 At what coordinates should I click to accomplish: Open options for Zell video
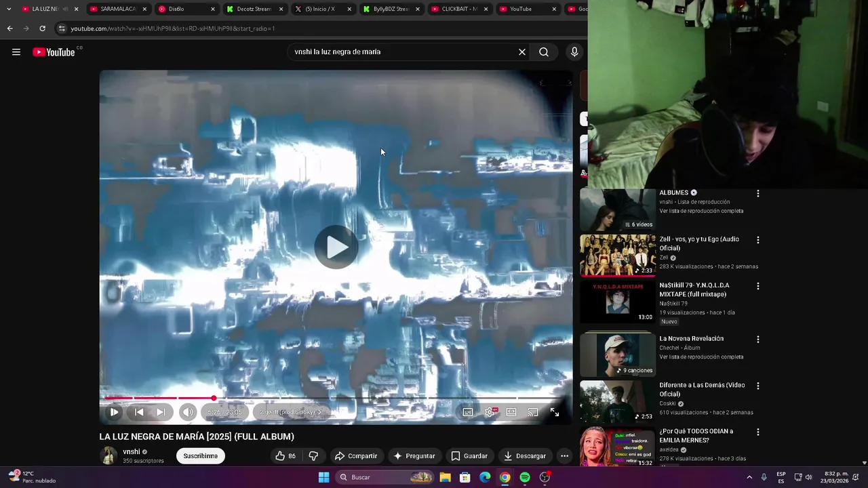[758, 240]
